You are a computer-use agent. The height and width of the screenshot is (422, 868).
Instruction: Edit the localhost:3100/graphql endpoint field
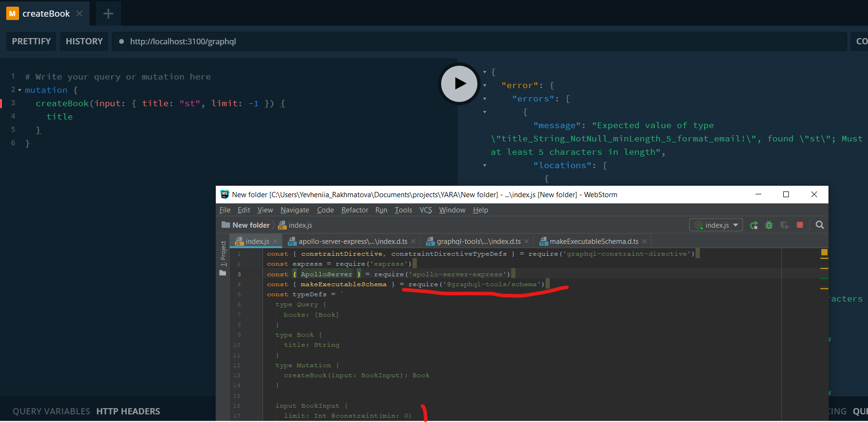pyautogui.click(x=479, y=41)
